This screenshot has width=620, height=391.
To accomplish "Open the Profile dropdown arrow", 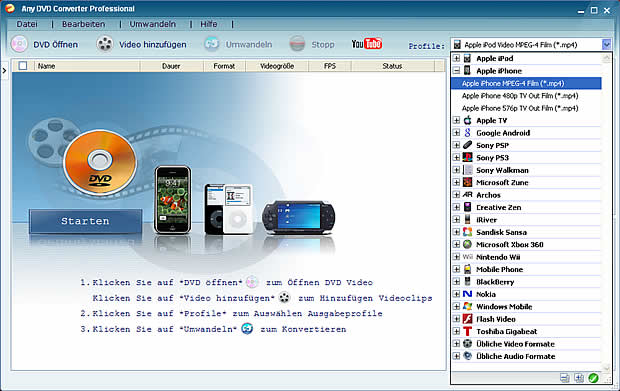I will 607,44.
